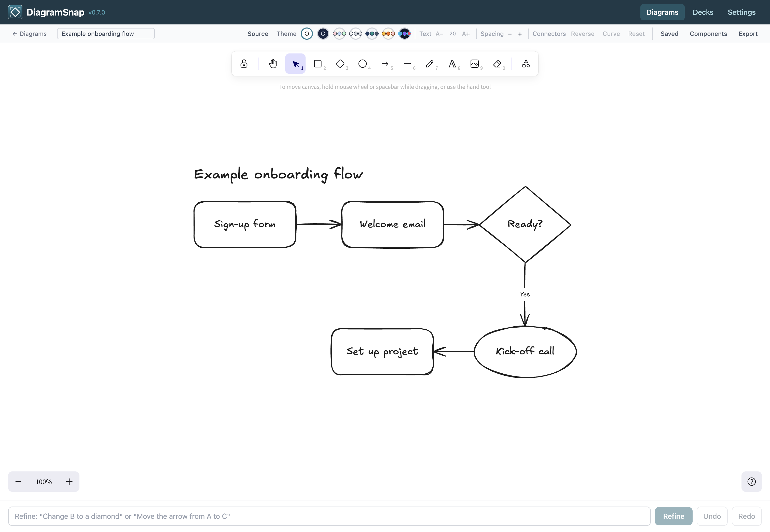This screenshot has width=770, height=532.
Task: Open the help question-mark button
Action: click(x=751, y=481)
